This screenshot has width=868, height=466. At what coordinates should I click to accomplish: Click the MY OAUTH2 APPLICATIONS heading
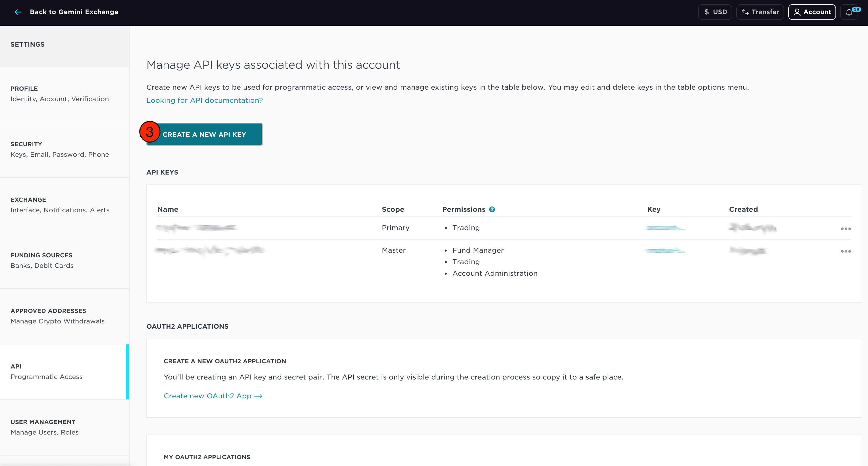pos(207,457)
